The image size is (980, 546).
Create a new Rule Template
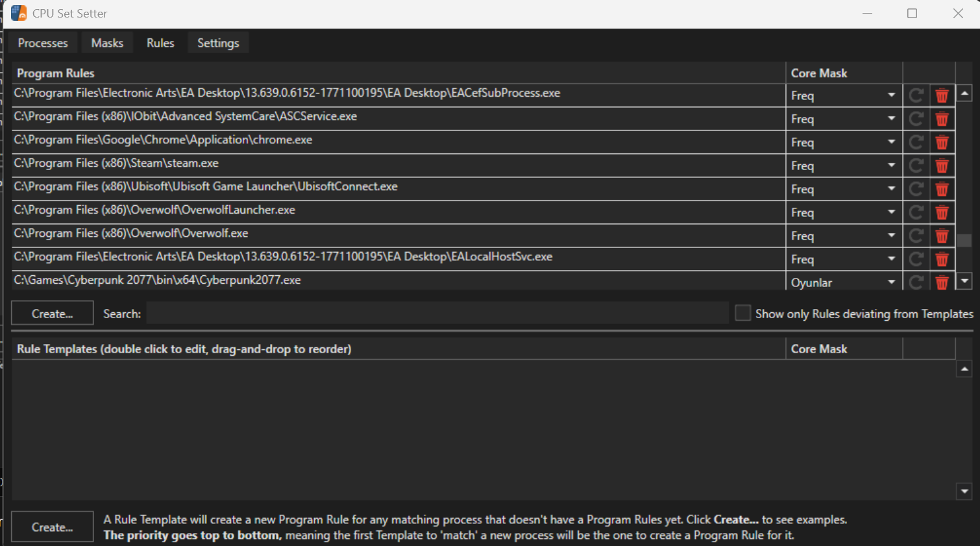(x=53, y=527)
